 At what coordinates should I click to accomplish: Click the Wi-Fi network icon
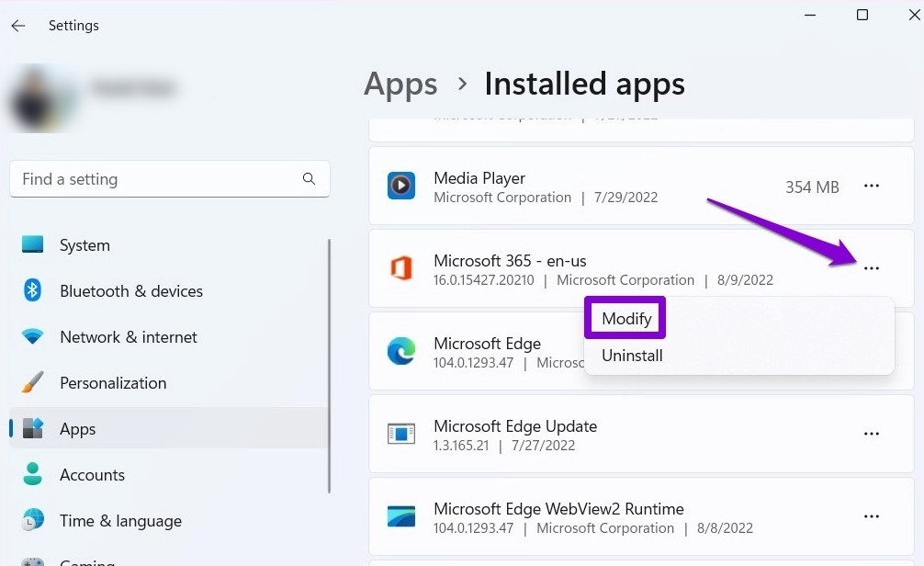(32, 336)
